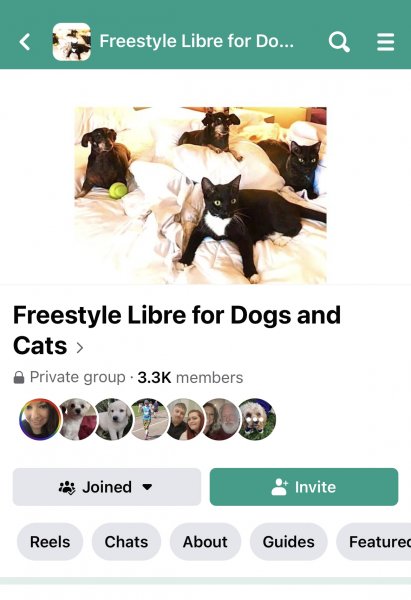Tap the private group lock icon
The height and width of the screenshot is (600, 411).
[x=19, y=377]
